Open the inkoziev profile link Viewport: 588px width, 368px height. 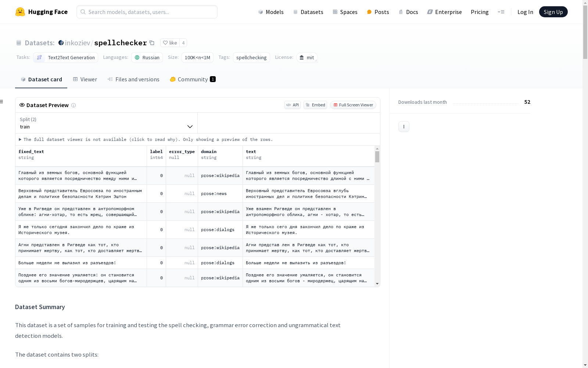(x=78, y=43)
